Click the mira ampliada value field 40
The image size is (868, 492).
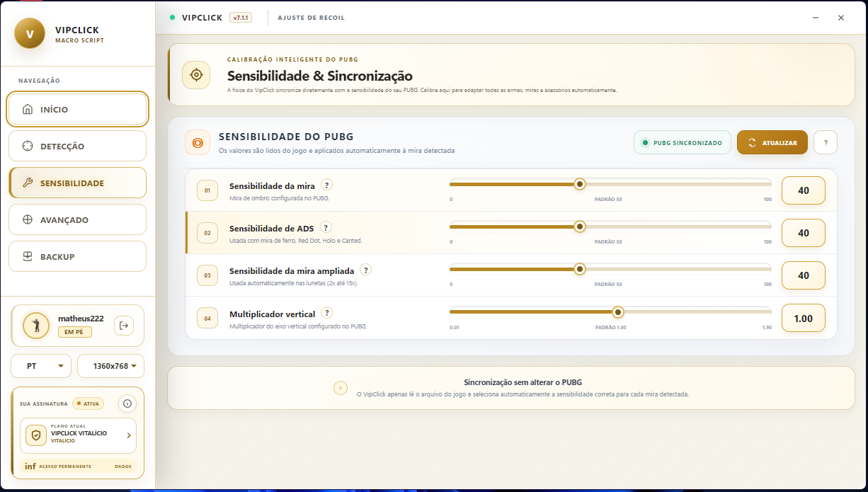804,275
